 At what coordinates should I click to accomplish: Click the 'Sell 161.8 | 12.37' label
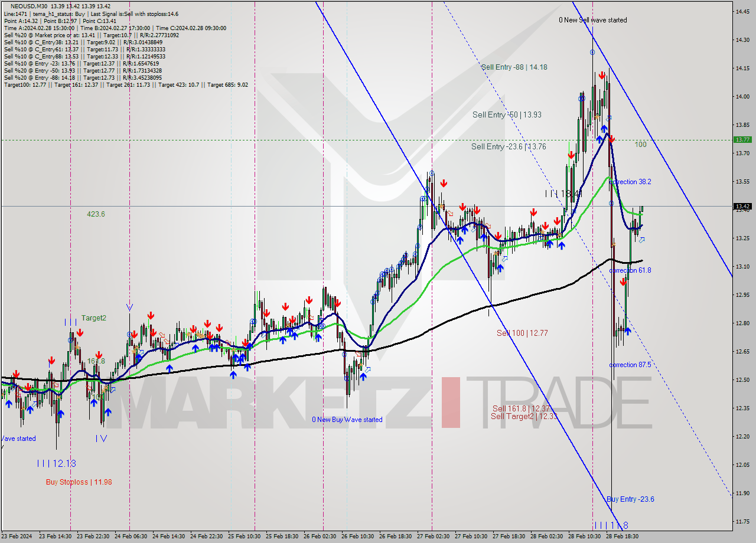pyautogui.click(x=522, y=408)
